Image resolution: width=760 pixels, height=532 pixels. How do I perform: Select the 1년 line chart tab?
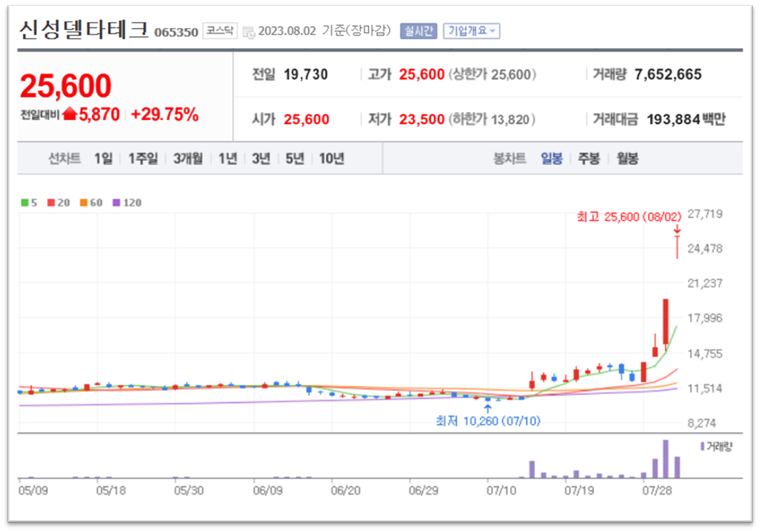click(x=228, y=158)
